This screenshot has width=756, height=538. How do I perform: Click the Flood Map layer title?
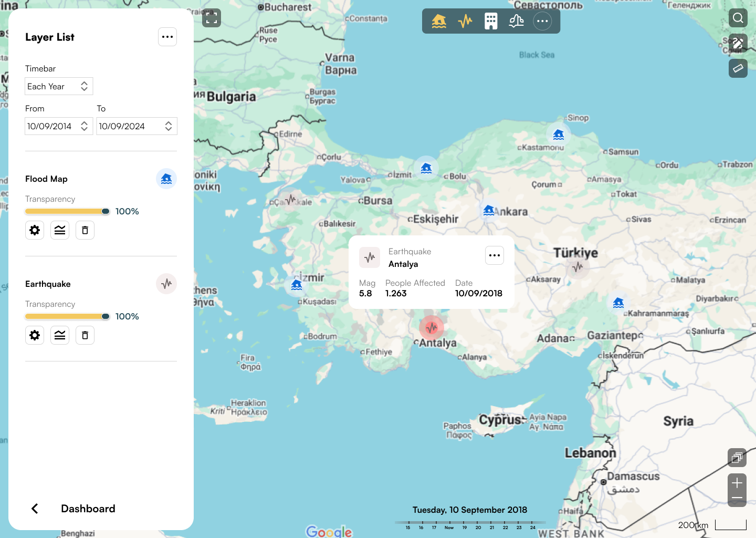pos(46,179)
